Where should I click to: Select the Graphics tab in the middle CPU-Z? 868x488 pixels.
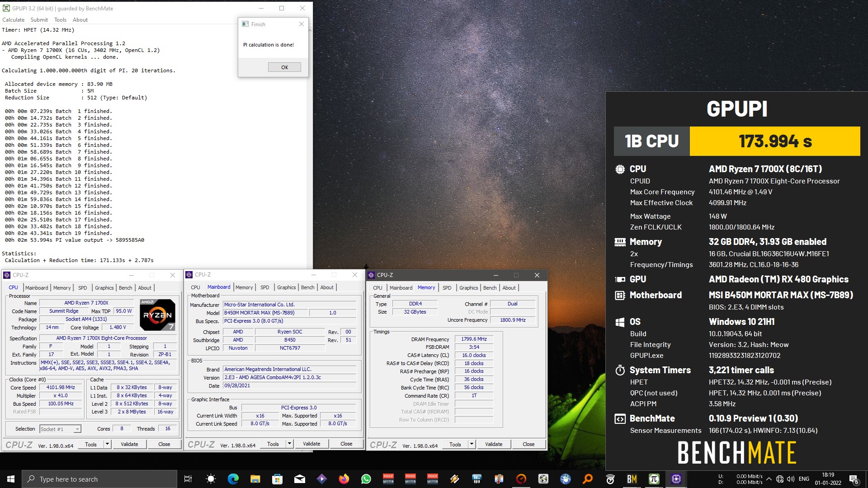pos(287,287)
